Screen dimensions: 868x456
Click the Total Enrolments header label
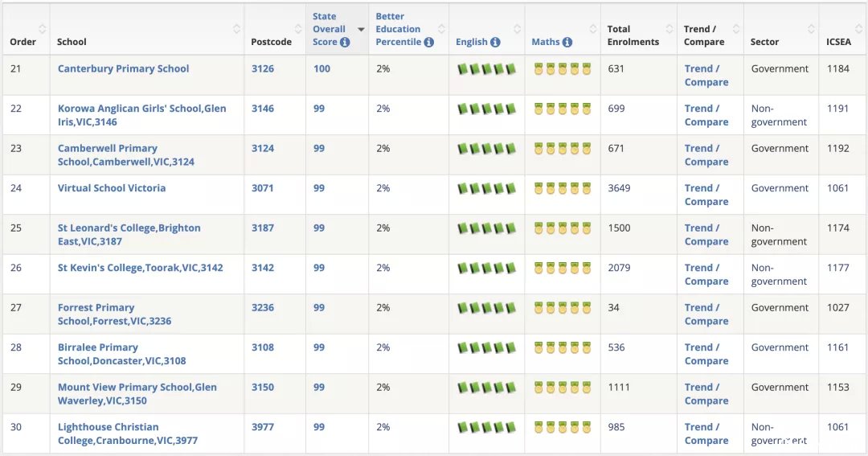pyautogui.click(x=633, y=35)
